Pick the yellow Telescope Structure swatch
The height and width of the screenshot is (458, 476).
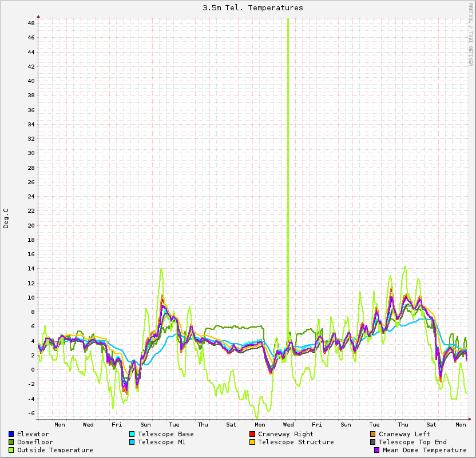[252, 442]
